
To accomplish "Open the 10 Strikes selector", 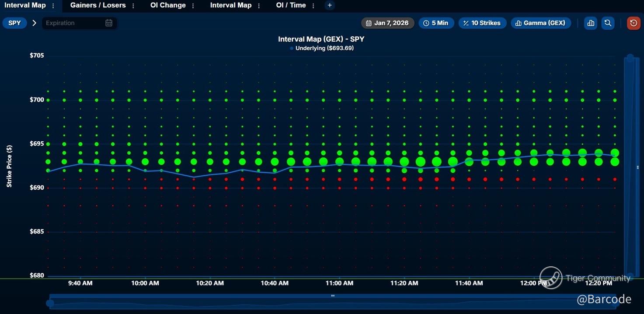I will click(482, 23).
